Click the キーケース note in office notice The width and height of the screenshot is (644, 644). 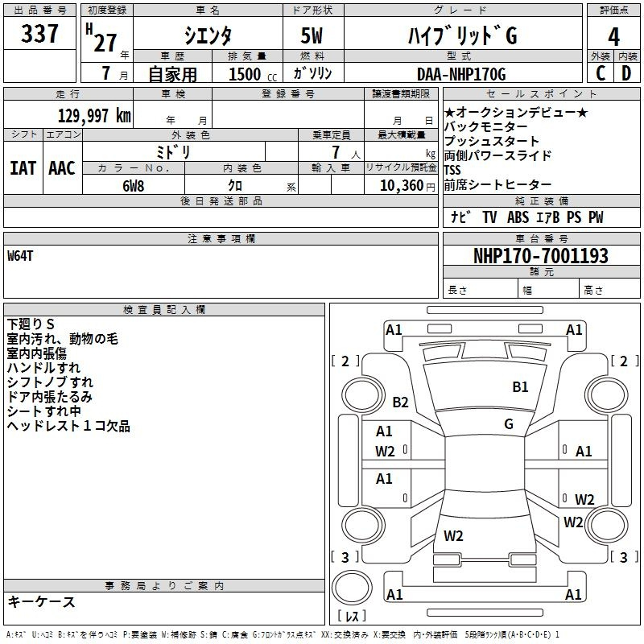(42, 602)
